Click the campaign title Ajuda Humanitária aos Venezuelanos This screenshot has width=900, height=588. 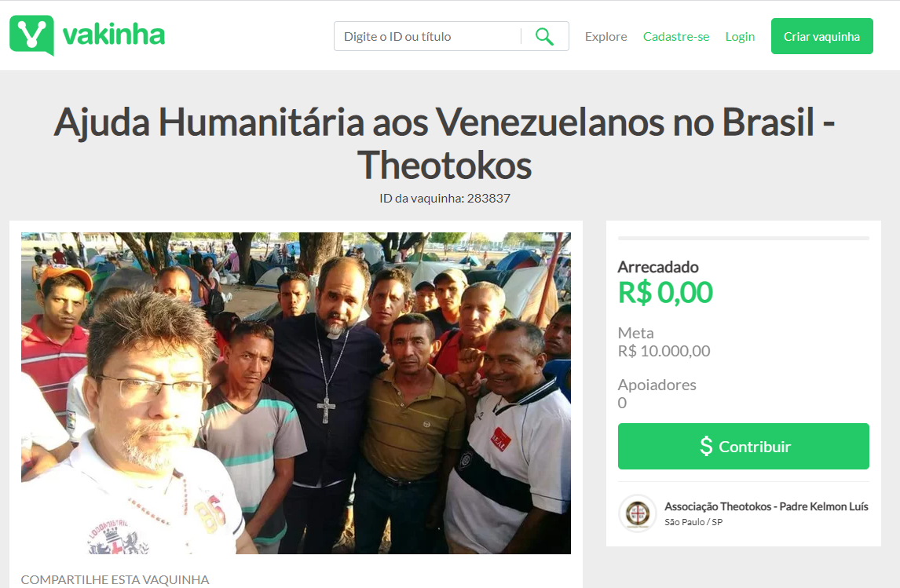click(x=445, y=144)
